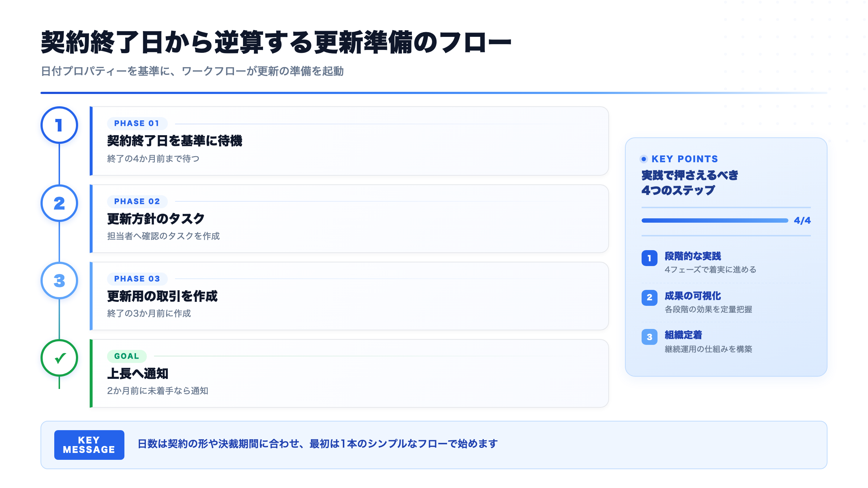
Task: Click the text 終了の3か月前に作成
Action: pyautogui.click(x=149, y=313)
